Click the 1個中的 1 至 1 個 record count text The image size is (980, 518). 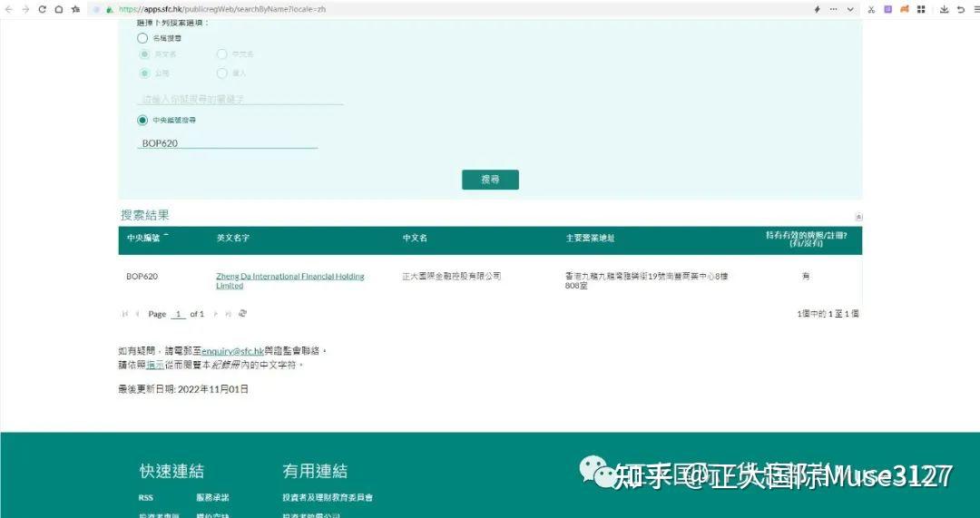tap(828, 314)
